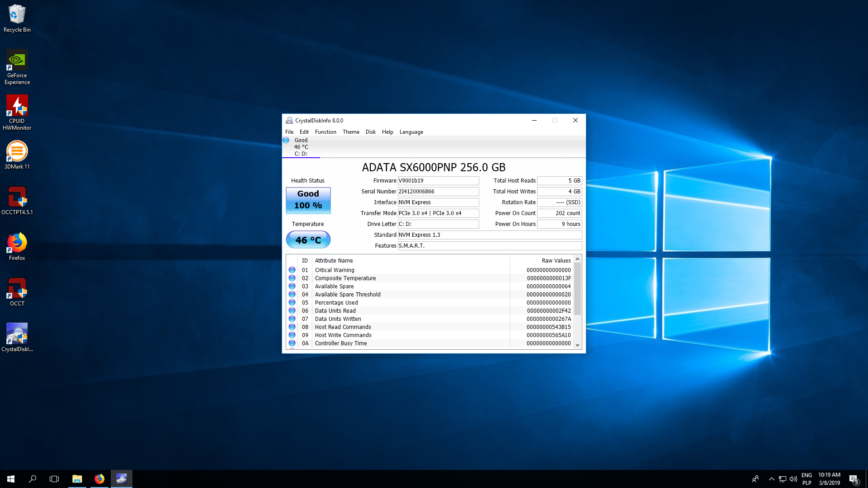Screen dimensions: 868x488
Task: Open File Explorer from the taskbar
Action: coord(77,479)
